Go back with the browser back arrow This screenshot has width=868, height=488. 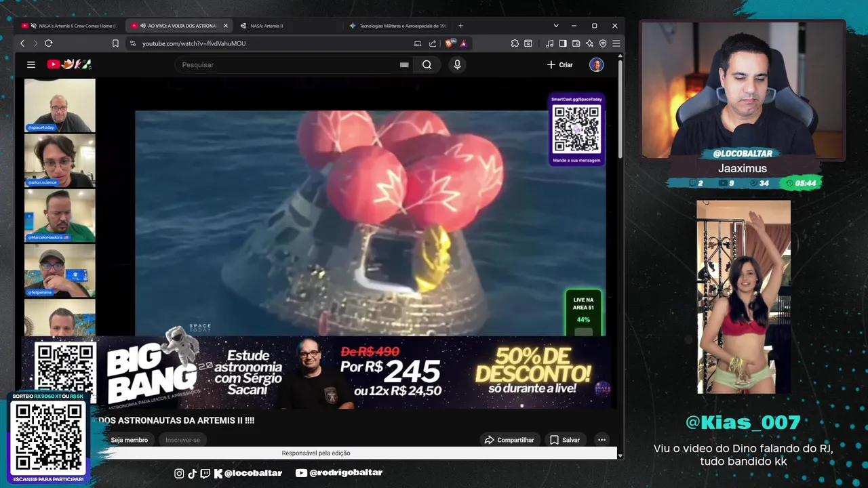22,43
